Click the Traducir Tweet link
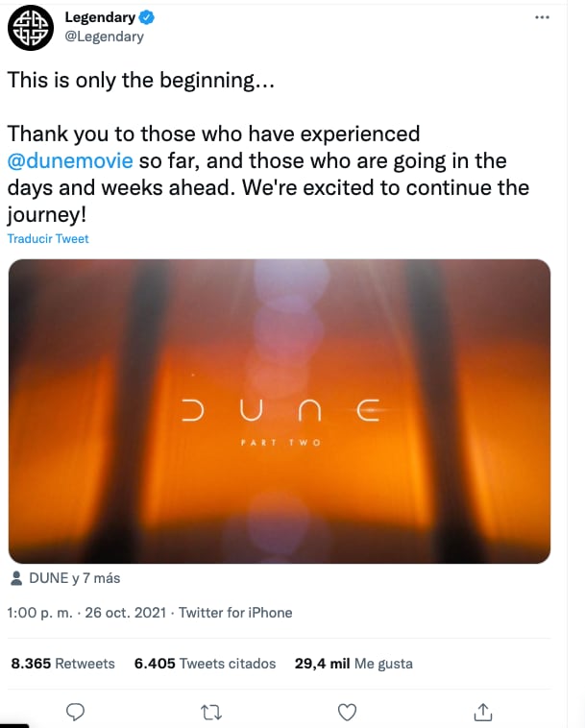Image resolution: width=585 pixels, height=728 pixels. click(47, 238)
